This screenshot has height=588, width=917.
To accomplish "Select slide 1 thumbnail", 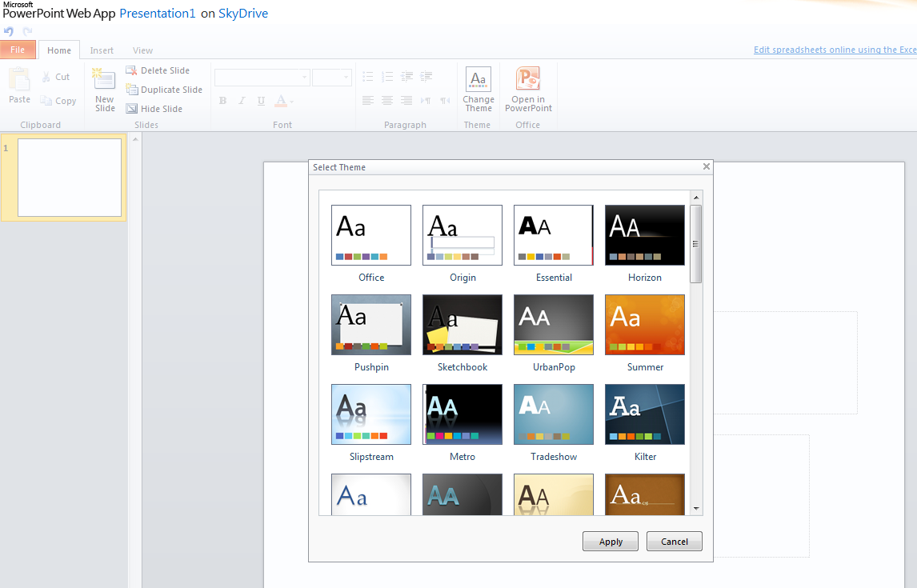I will coord(69,178).
